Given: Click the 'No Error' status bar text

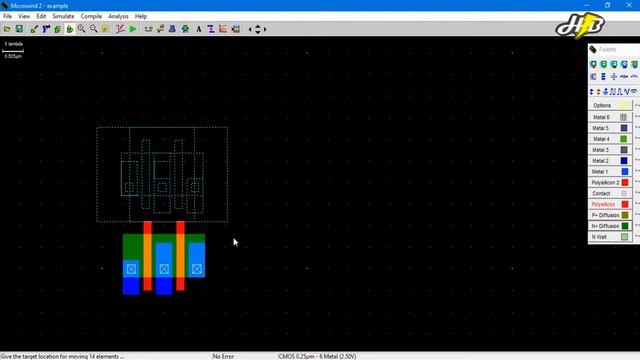Looking at the screenshot, I should (x=223, y=356).
